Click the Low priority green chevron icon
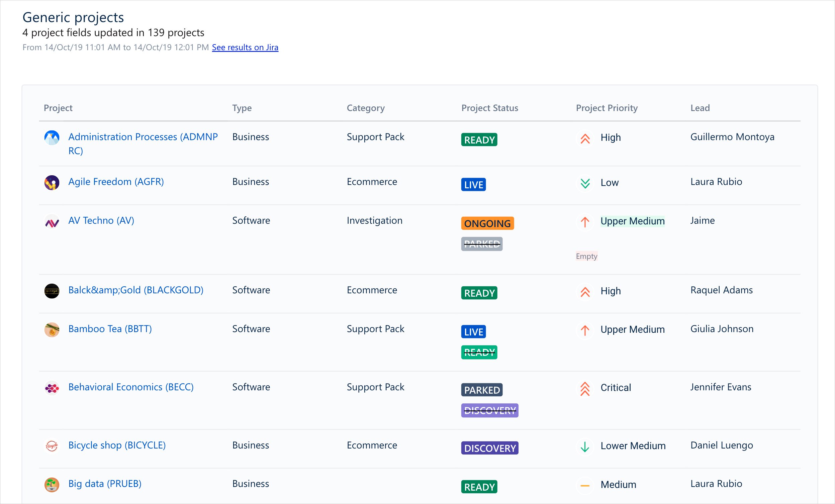 pyautogui.click(x=585, y=183)
